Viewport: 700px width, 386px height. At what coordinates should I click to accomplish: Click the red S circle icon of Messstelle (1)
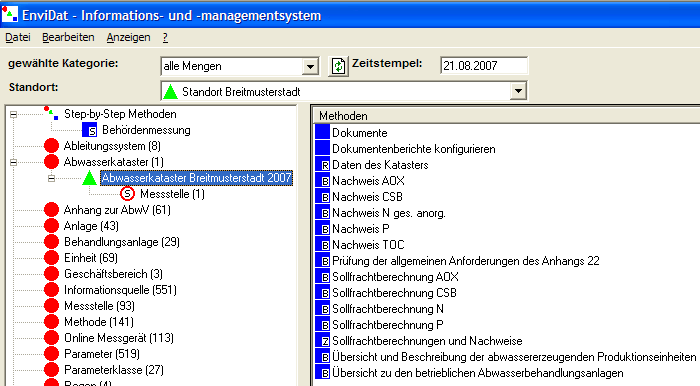click(128, 194)
